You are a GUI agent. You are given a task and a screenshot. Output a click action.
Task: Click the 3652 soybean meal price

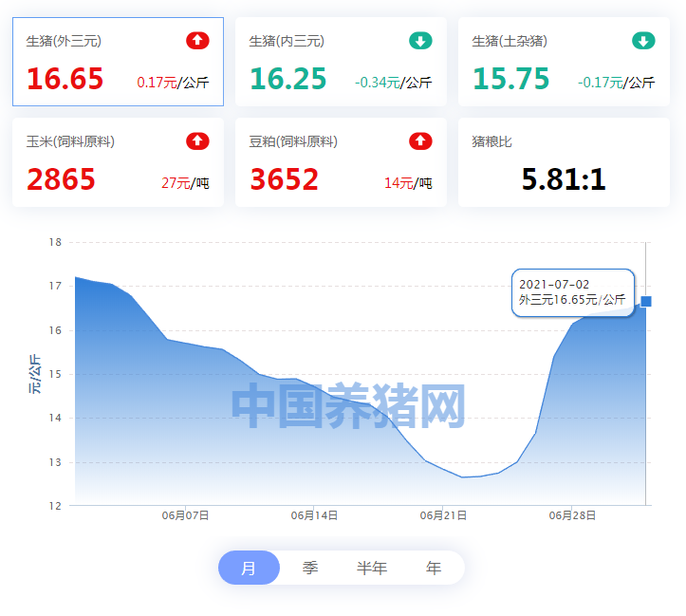pos(284,179)
